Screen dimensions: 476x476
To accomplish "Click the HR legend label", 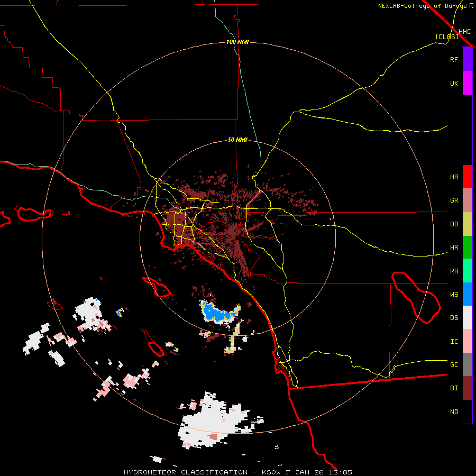I will tap(454, 248).
